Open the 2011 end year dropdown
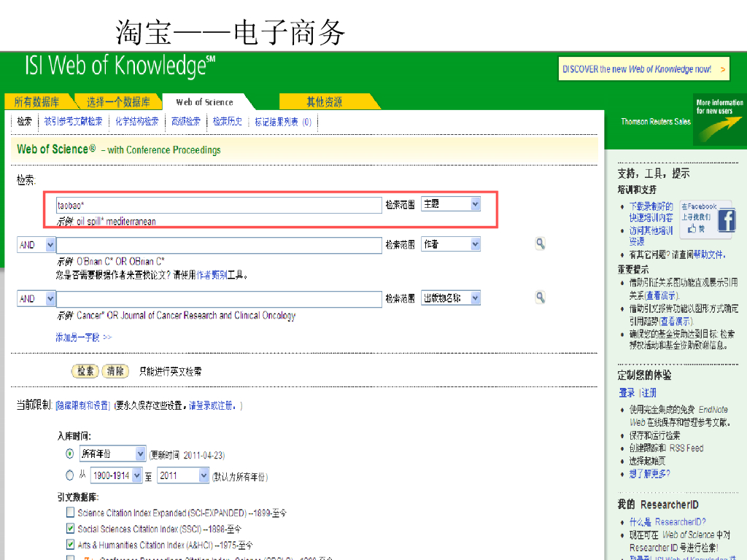747x560 pixels. tap(183, 475)
